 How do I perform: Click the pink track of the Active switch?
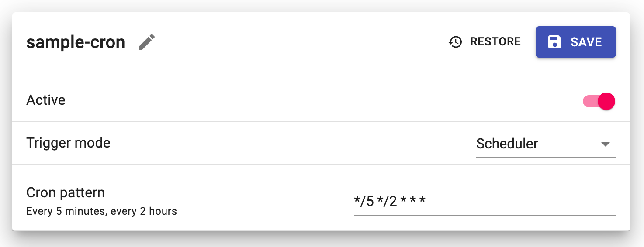pyautogui.click(x=589, y=101)
